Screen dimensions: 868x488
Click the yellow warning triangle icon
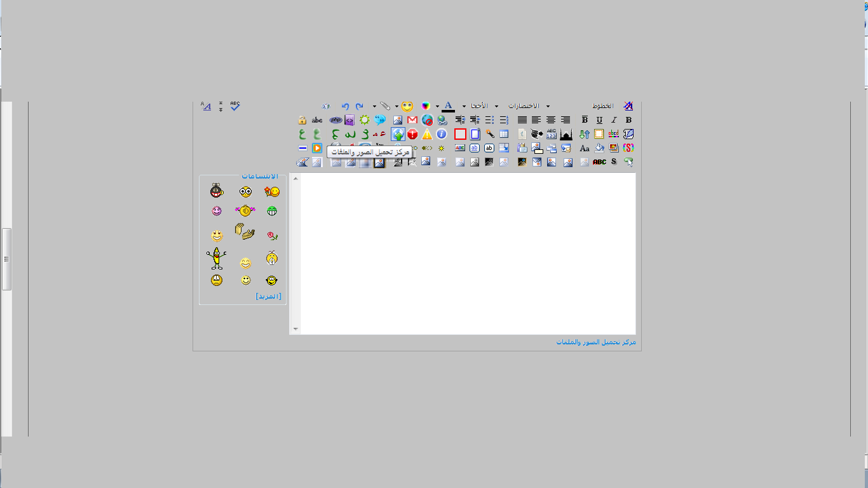[x=427, y=135]
